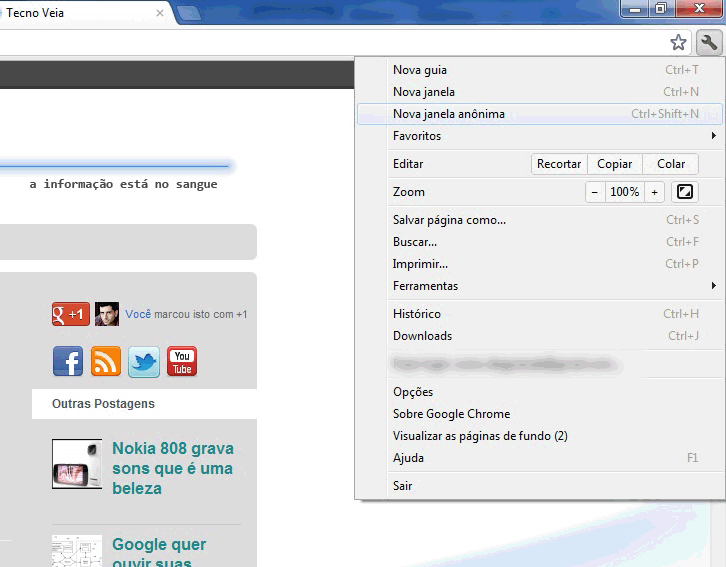Open Opções from menu
The width and height of the screenshot is (726, 567).
[540, 392]
